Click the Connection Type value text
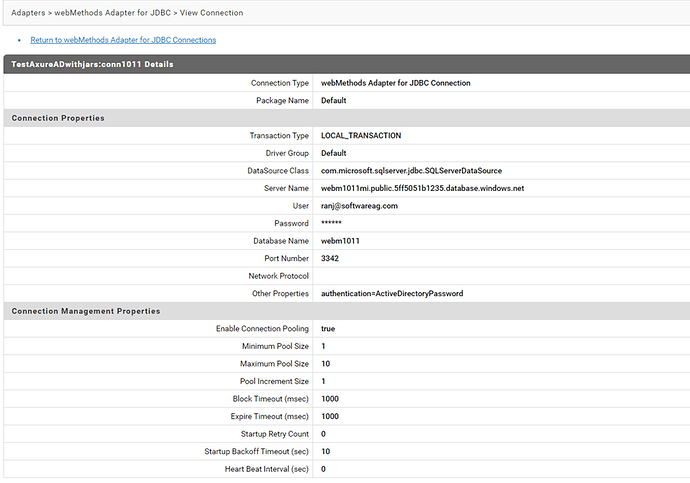Screen dimensions: 690x483 pyautogui.click(x=396, y=82)
